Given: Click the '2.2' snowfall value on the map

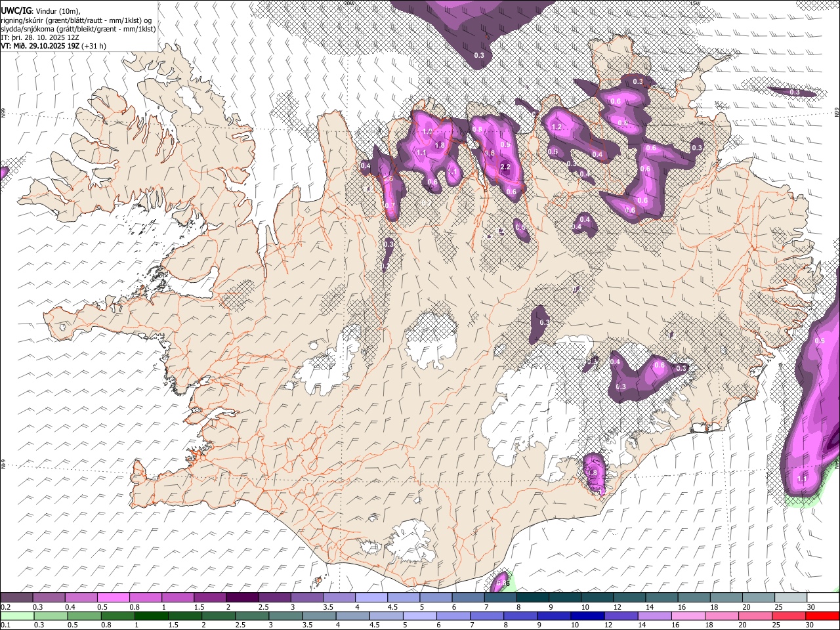Looking at the screenshot, I should (505, 167).
